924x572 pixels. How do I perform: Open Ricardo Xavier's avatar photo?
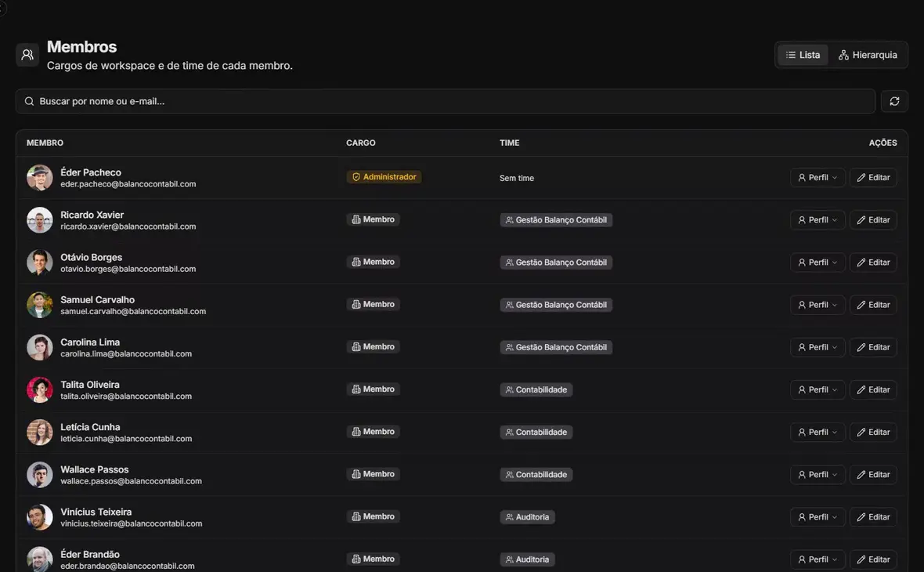pyautogui.click(x=39, y=220)
